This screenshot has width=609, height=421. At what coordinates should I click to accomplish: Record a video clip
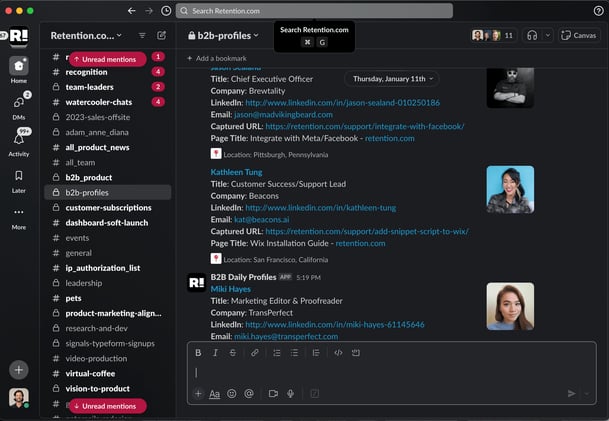273,394
